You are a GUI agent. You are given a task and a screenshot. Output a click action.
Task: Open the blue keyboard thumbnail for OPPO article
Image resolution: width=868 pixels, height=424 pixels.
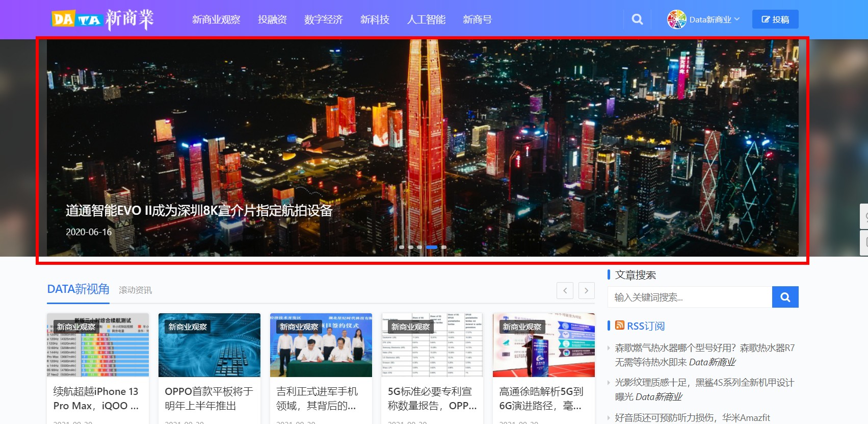point(209,345)
